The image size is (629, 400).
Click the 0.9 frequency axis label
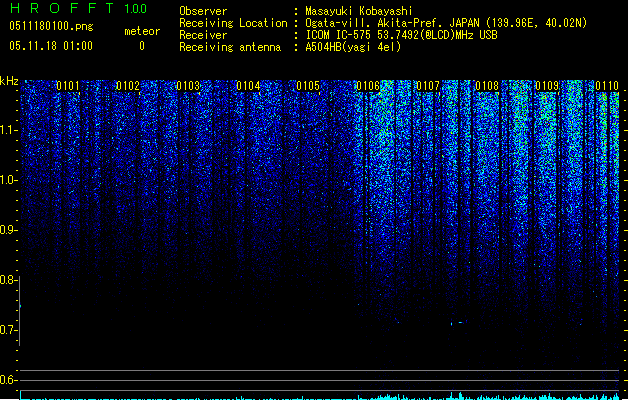(x=8, y=230)
